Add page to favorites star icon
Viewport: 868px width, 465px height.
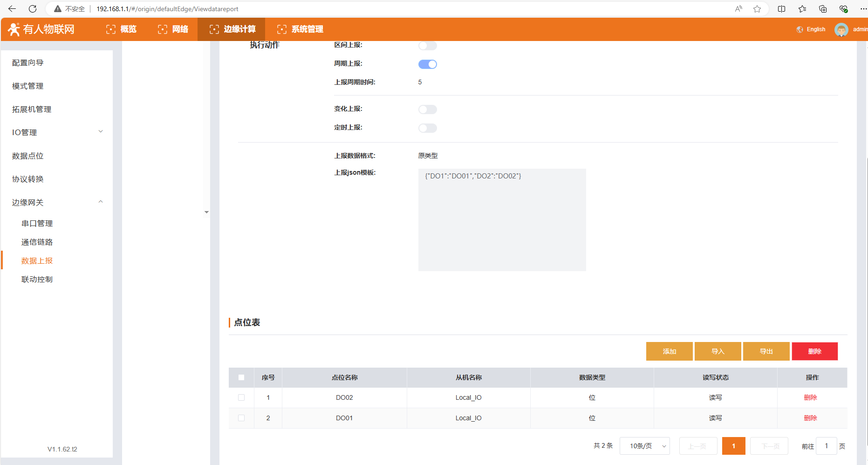[x=757, y=9]
